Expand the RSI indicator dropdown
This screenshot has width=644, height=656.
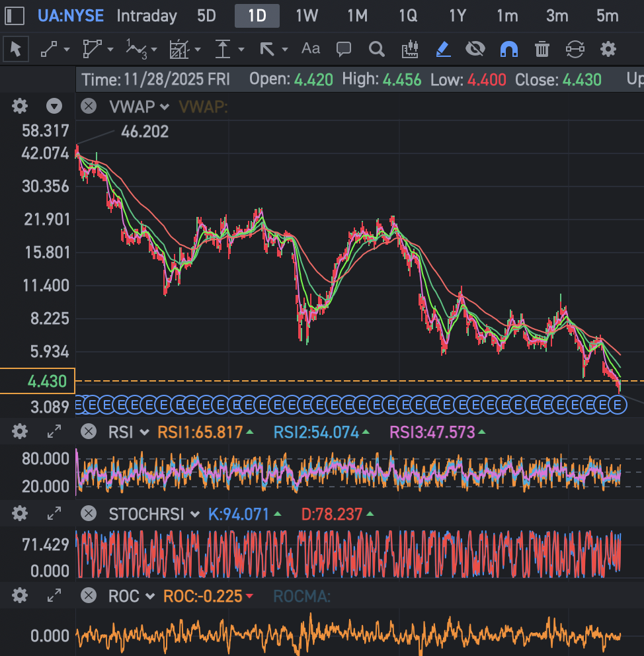coord(145,432)
